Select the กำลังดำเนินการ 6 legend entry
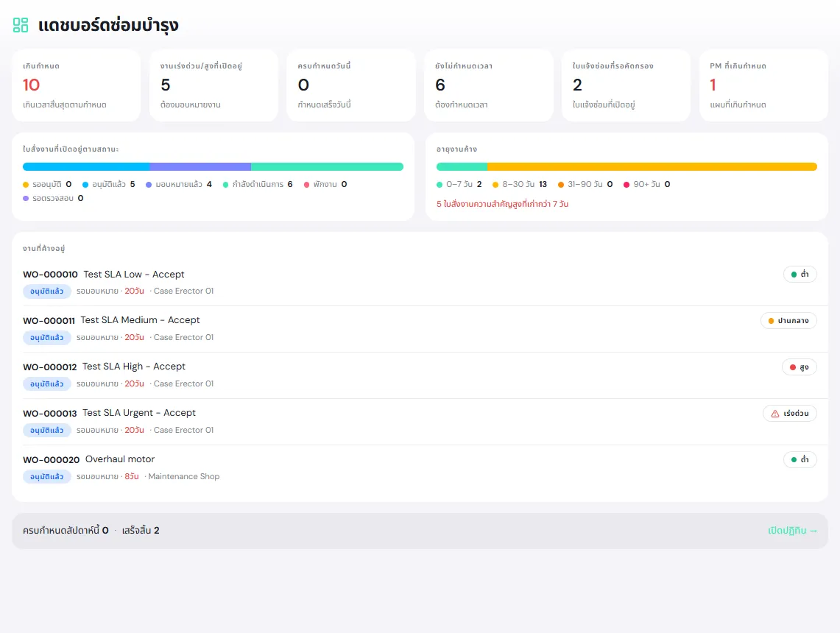 click(258, 184)
